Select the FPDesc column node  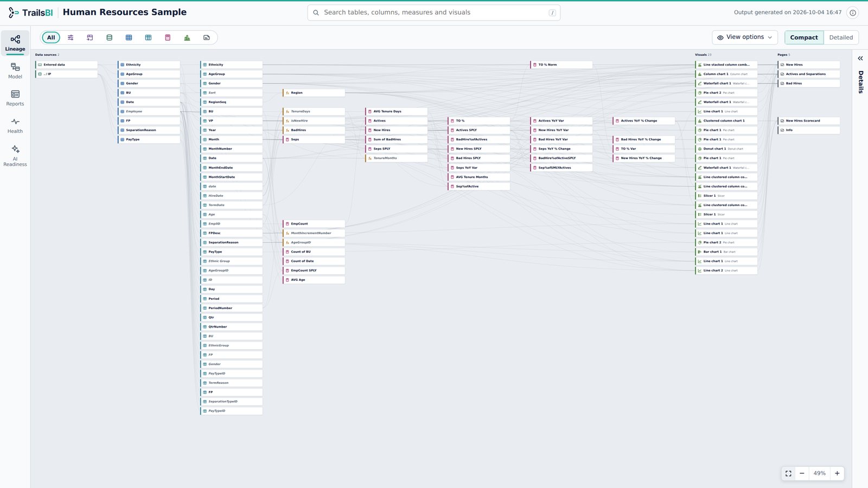click(x=232, y=233)
